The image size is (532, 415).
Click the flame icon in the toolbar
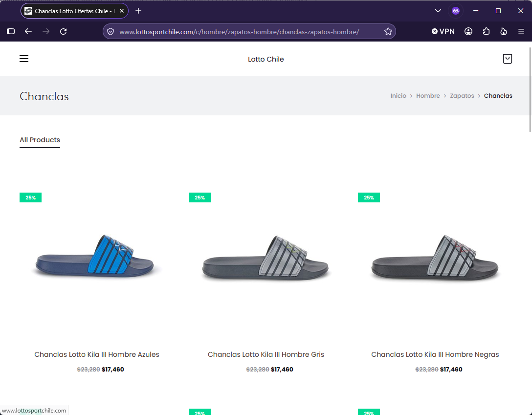tap(504, 32)
